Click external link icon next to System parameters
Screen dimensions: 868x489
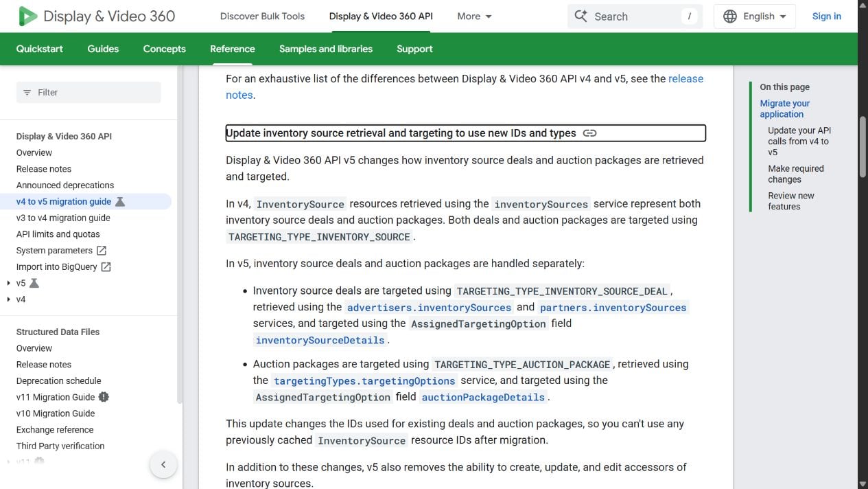coord(102,251)
